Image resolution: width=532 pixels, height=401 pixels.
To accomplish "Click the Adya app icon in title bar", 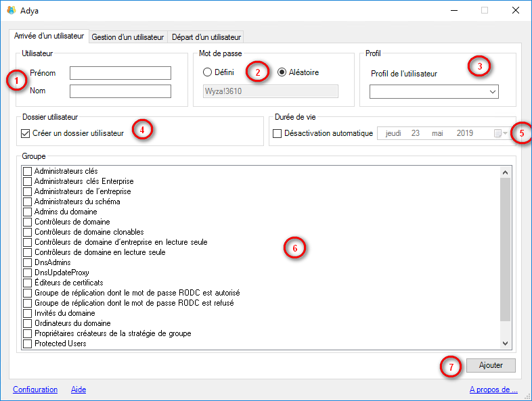I will (11, 10).
